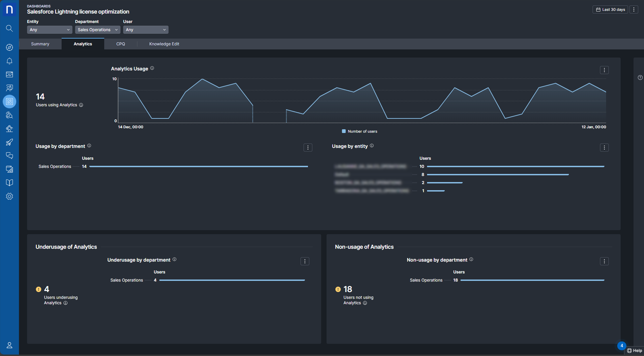Click warning icon beside 18 users
This screenshot has height=356, width=644.
click(338, 289)
